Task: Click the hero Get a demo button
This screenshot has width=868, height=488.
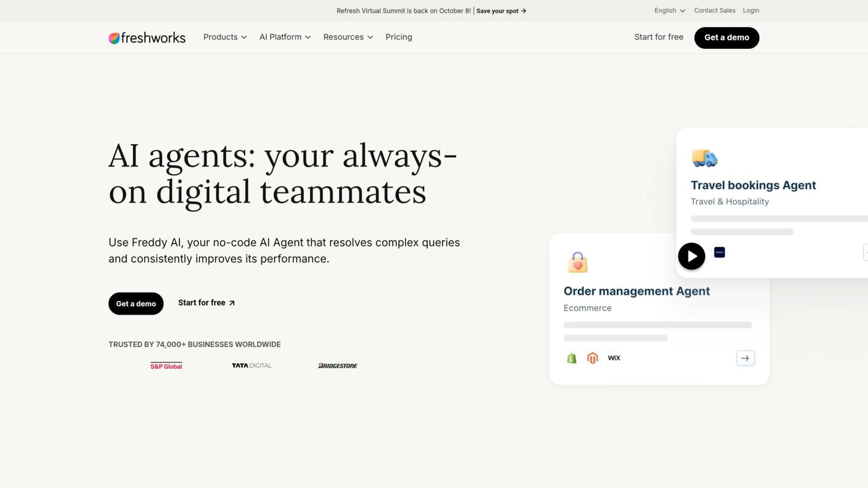Action: pyautogui.click(x=136, y=304)
